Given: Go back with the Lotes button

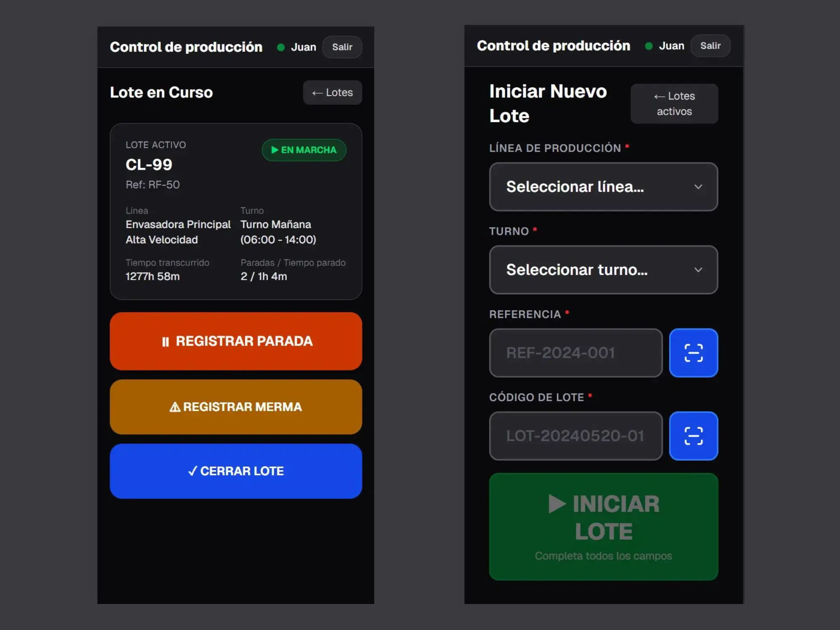Looking at the screenshot, I should tap(333, 92).
